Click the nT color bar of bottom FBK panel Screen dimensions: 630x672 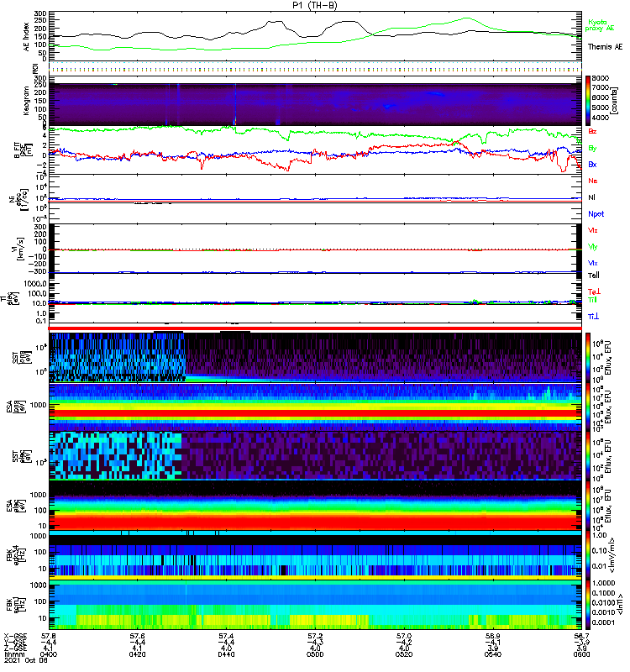(587, 605)
